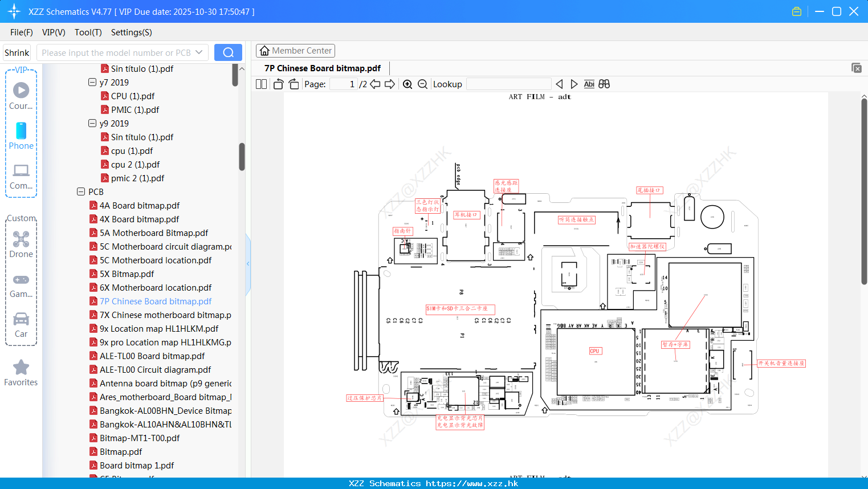Image resolution: width=868 pixels, height=489 pixels.
Task: Open the File(F) menu
Action: click(x=22, y=32)
